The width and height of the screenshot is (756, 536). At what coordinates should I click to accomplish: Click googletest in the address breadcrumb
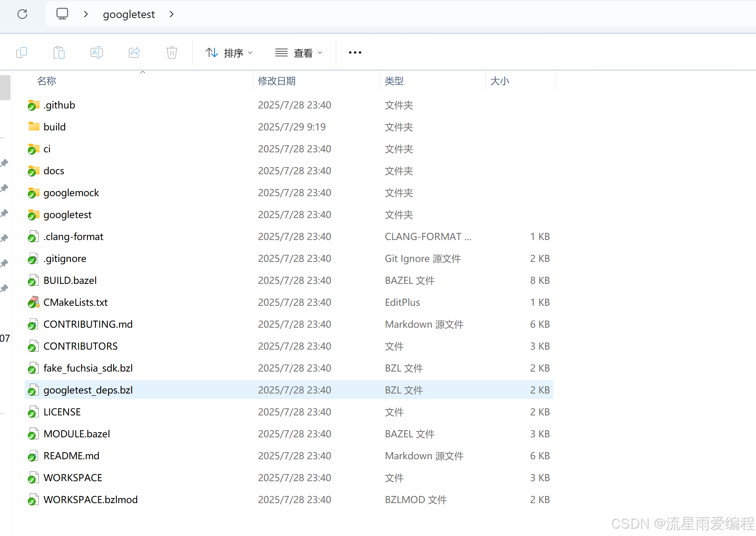[x=129, y=14]
